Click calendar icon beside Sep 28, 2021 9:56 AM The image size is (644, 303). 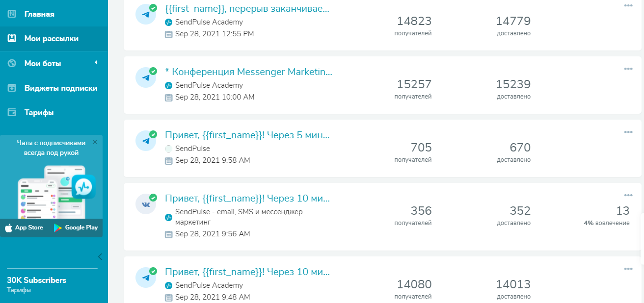[x=169, y=234]
